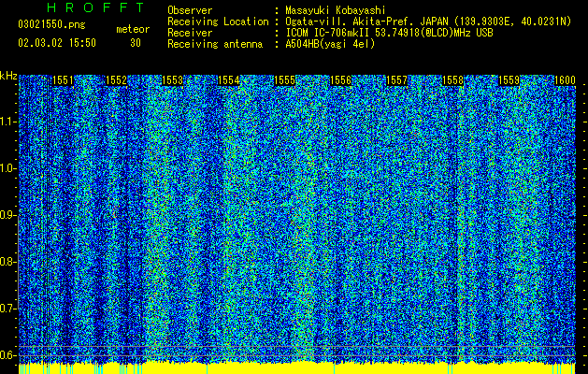Screen dimensions: 588x374
Task: Click the 1.0 kHz axis tick label
Action: pos(7,169)
